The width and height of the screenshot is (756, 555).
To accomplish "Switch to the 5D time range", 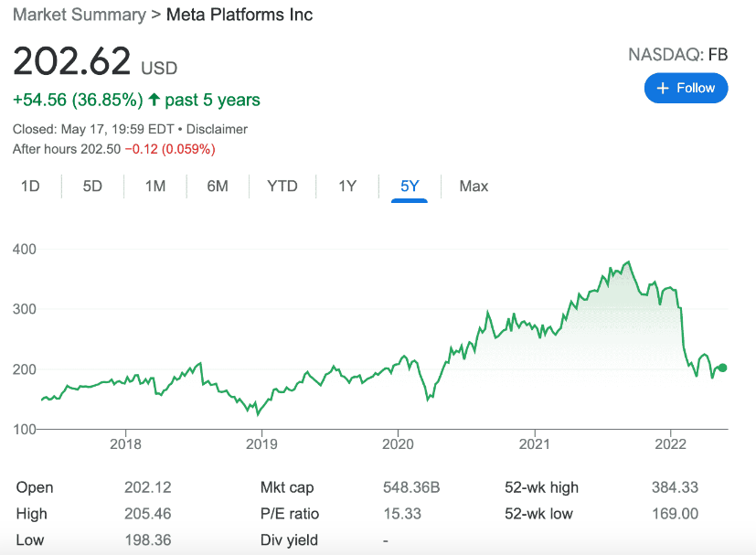I will (92, 187).
